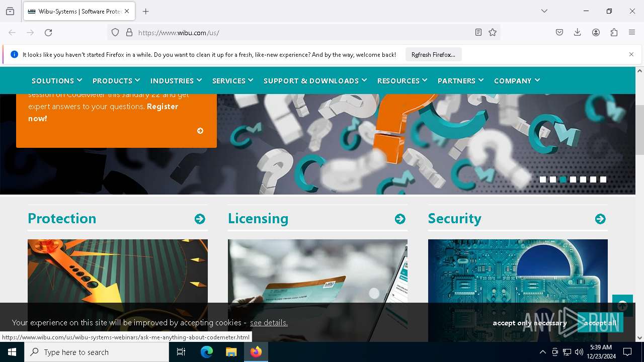Open Task View on taskbar
Viewport: 644px width, 362px height.
[181, 352]
